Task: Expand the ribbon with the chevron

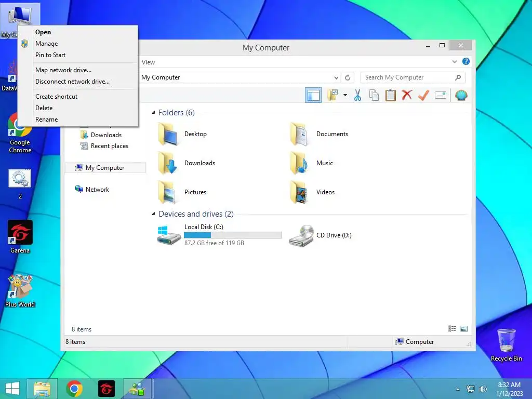Action: point(454,62)
